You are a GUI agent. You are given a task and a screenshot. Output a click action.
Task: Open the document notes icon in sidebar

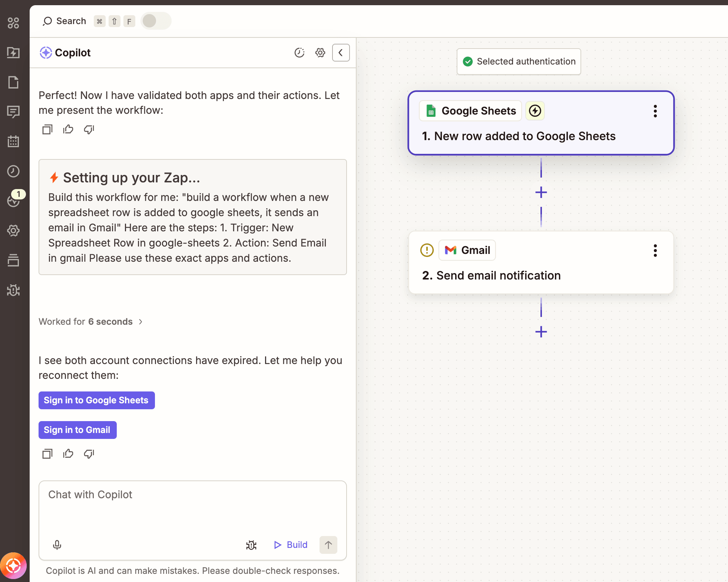coord(13,82)
